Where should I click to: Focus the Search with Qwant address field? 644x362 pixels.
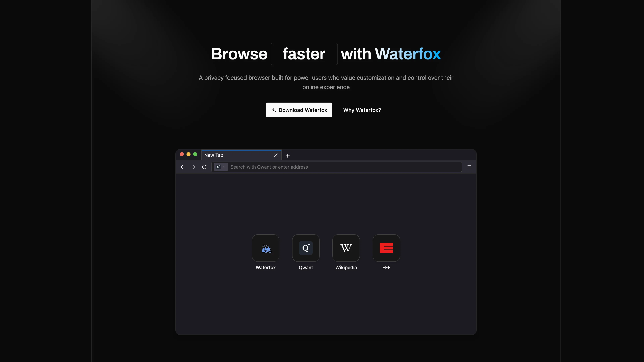pyautogui.click(x=336, y=167)
